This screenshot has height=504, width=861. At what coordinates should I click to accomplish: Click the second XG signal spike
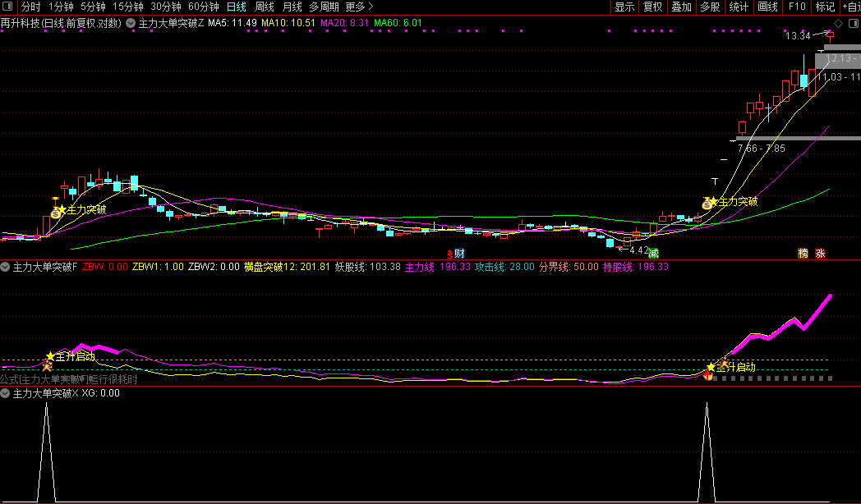(707, 451)
